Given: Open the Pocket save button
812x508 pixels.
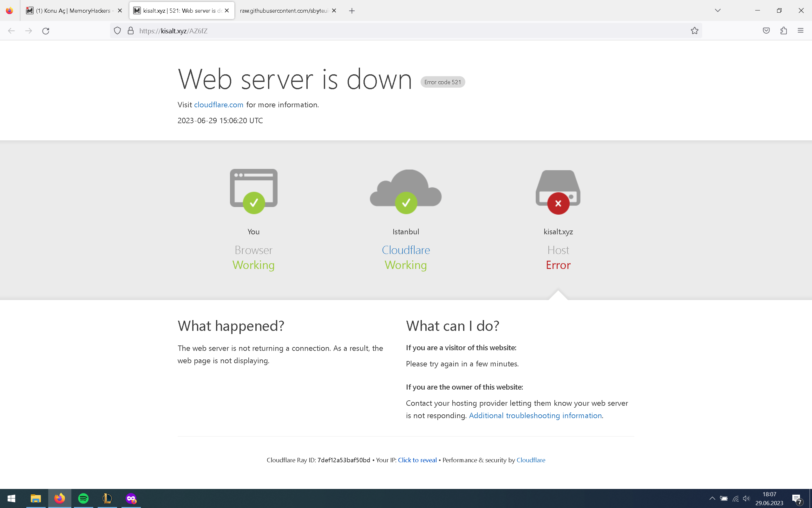Looking at the screenshot, I should (x=766, y=31).
